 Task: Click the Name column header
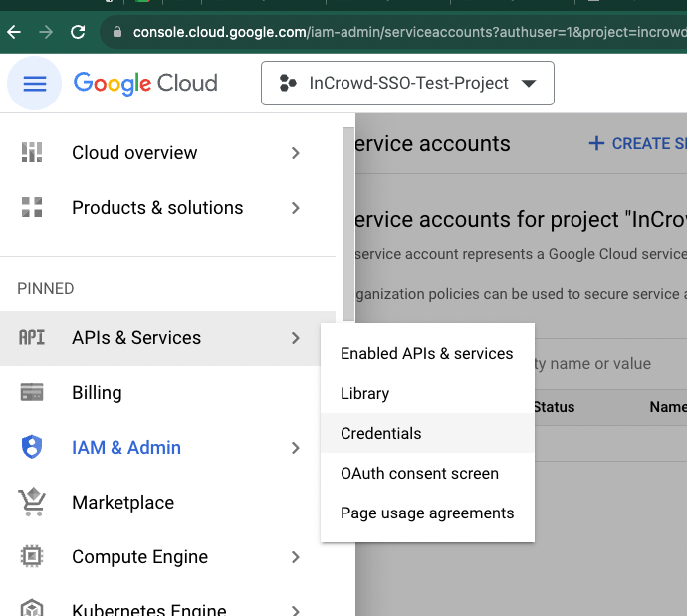[x=668, y=407]
